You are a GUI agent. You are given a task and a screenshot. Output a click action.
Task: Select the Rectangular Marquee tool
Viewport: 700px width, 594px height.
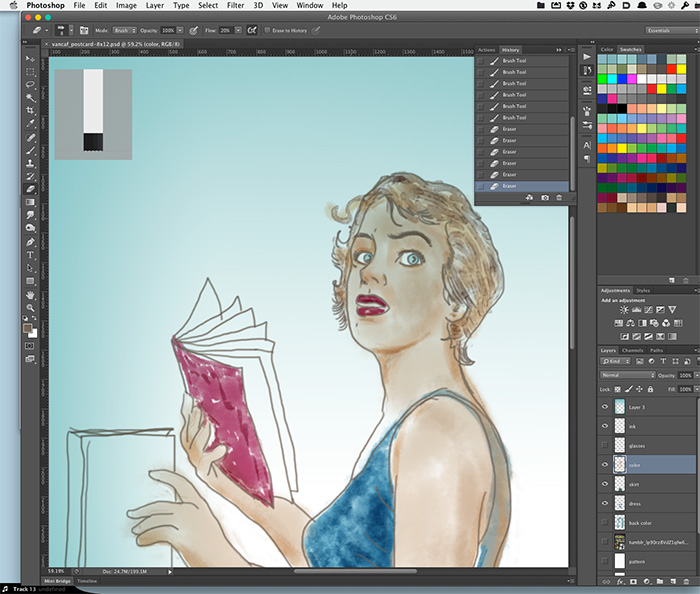(30, 72)
